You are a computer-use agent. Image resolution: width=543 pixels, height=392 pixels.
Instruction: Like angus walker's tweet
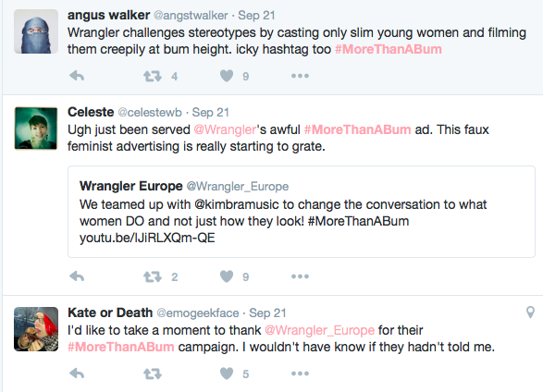[x=227, y=76]
